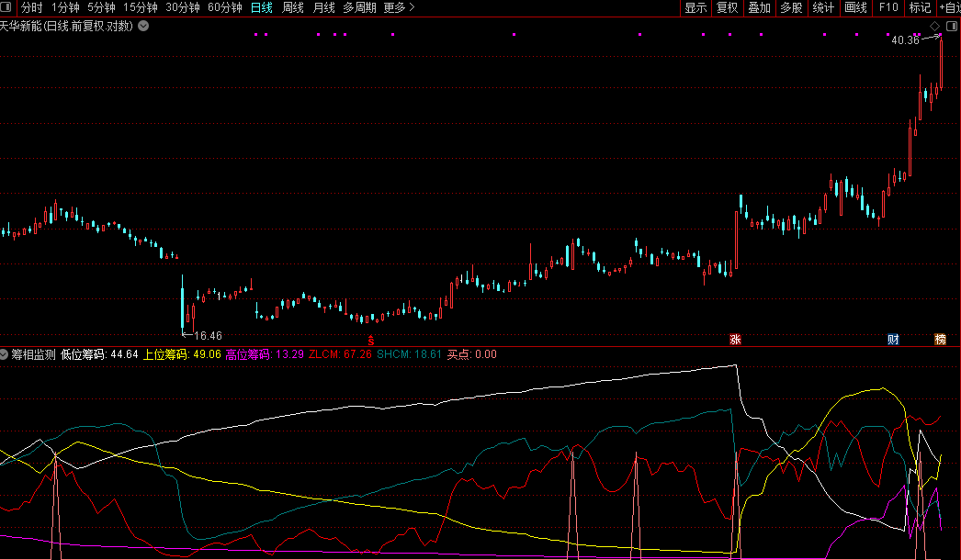961x560 pixels.
Task: Select the 5分钟 chart period
Action: pyautogui.click(x=101, y=8)
